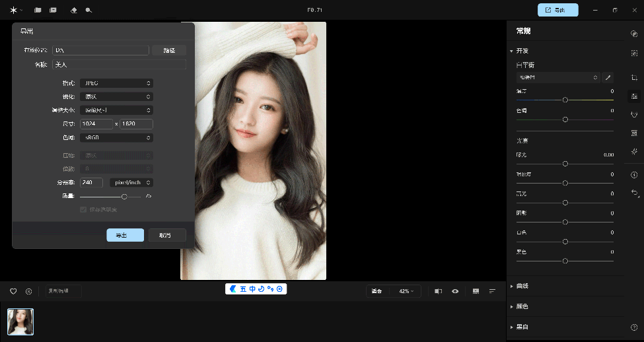Click the width field showing 1024

[x=96, y=123]
